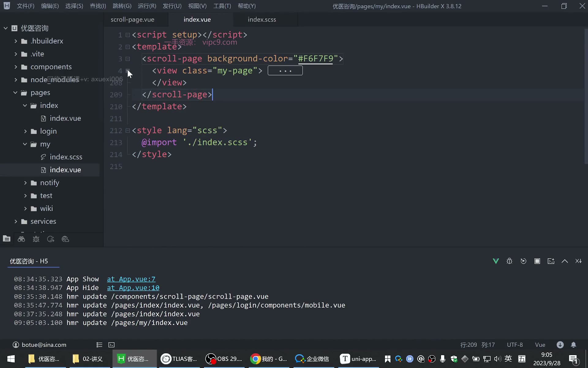Click the notification bell in status bar

[x=574, y=345]
